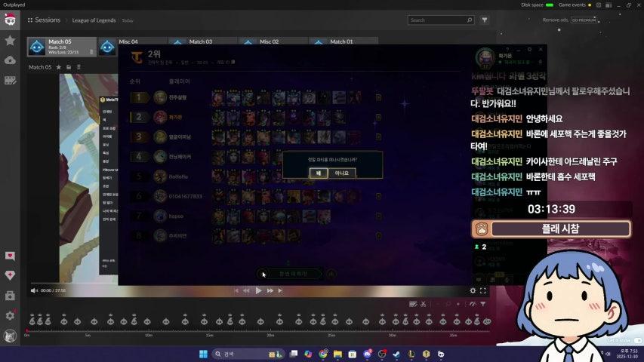
Task: Click trash icon on Match 05 tab
Action: pos(91,52)
